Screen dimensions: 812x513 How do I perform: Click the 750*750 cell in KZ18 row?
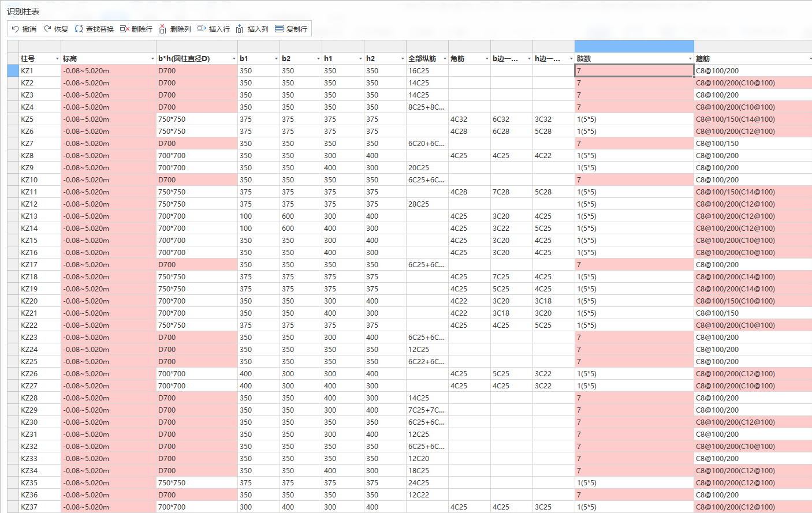click(x=197, y=277)
